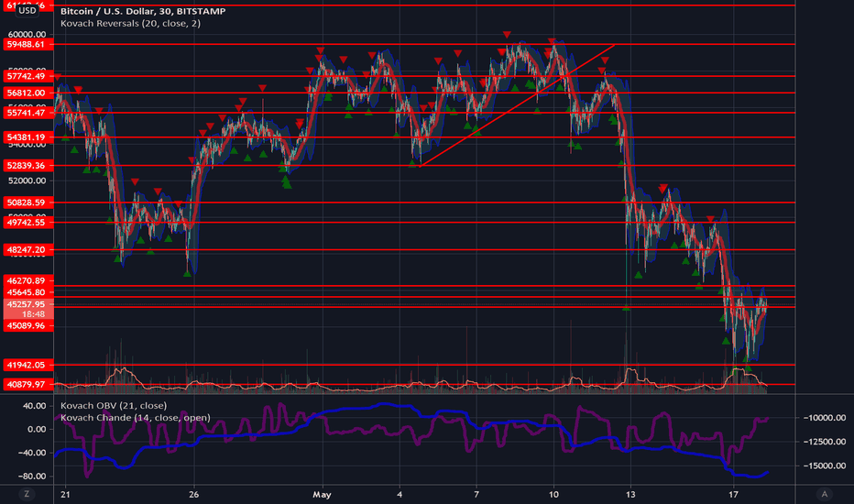
Task: Click the 40879.97 price level label
Action: (28, 385)
